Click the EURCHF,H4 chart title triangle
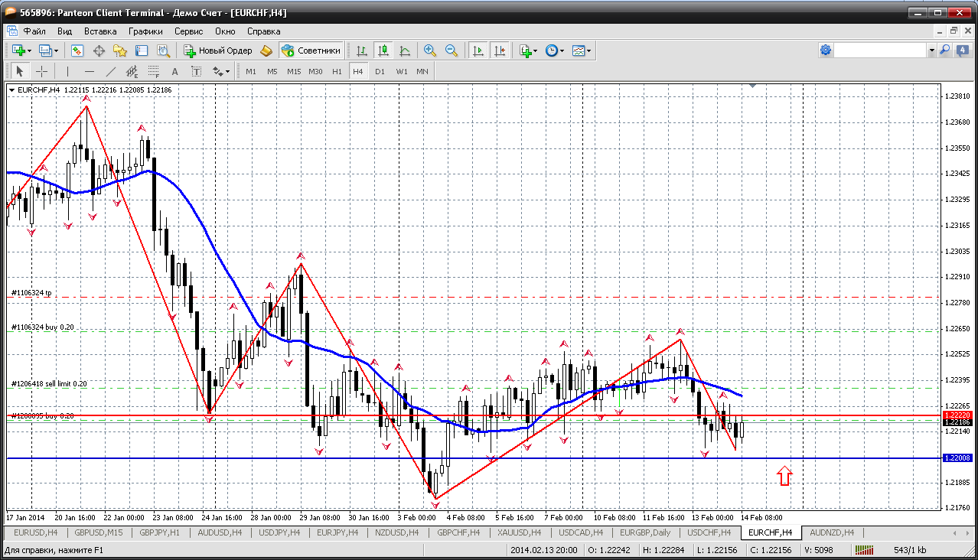 (x=12, y=90)
